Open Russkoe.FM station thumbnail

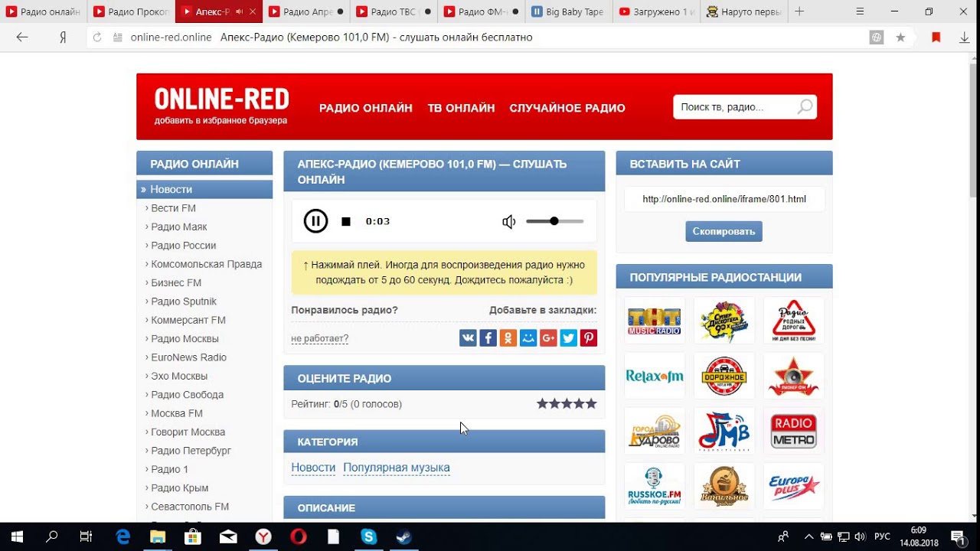(655, 486)
